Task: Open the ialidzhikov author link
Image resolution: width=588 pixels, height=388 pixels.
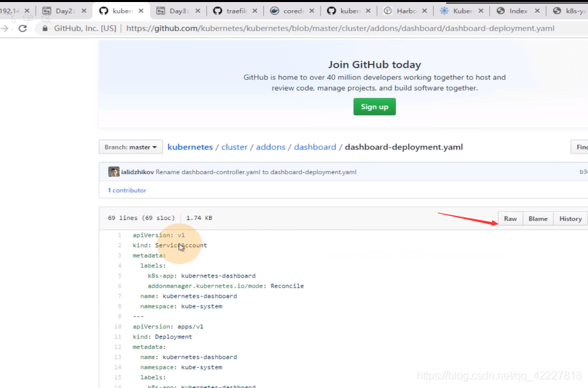Action: (x=137, y=172)
